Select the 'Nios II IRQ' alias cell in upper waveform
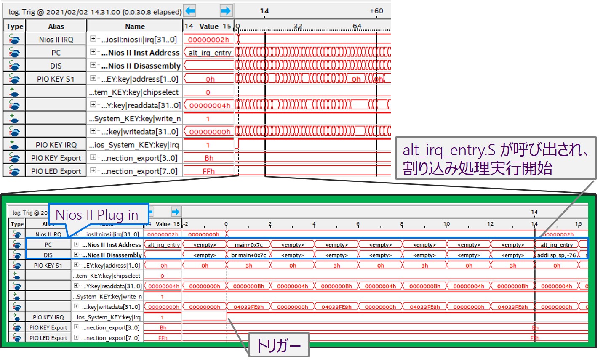603x364 pixels. [56, 39]
